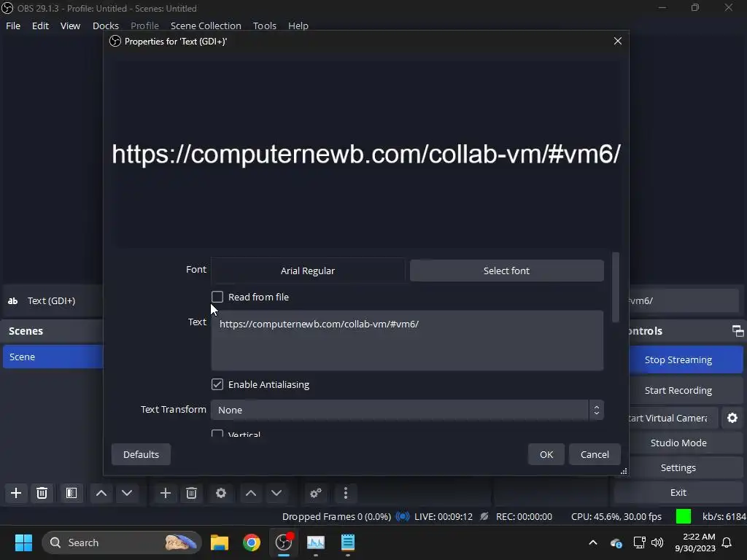This screenshot has width=747, height=560.
Task: Close the Text (GDI+) properties dialog
Action: coord(618,41)
